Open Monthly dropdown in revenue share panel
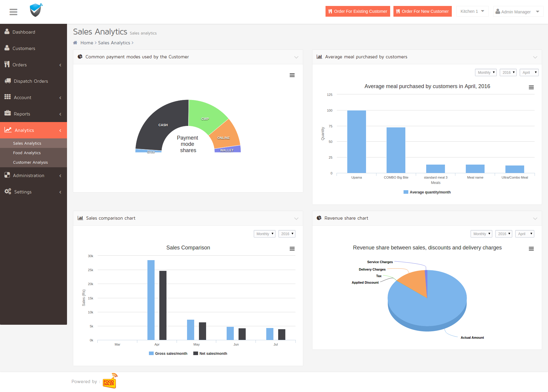This screenshot has height=392, width=548. 481,234
